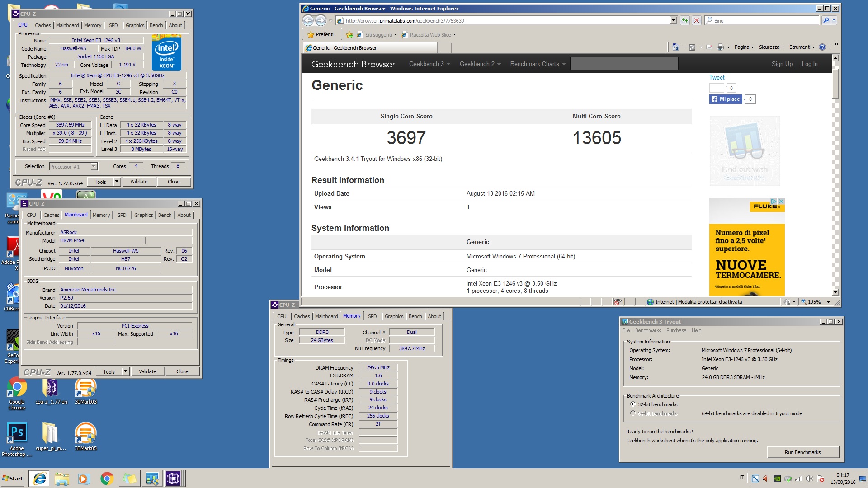This screenshot has height=488, width=868.
Task: Open the Geekbench 3 navigation dropdown
Action: (x=429, y=64)
